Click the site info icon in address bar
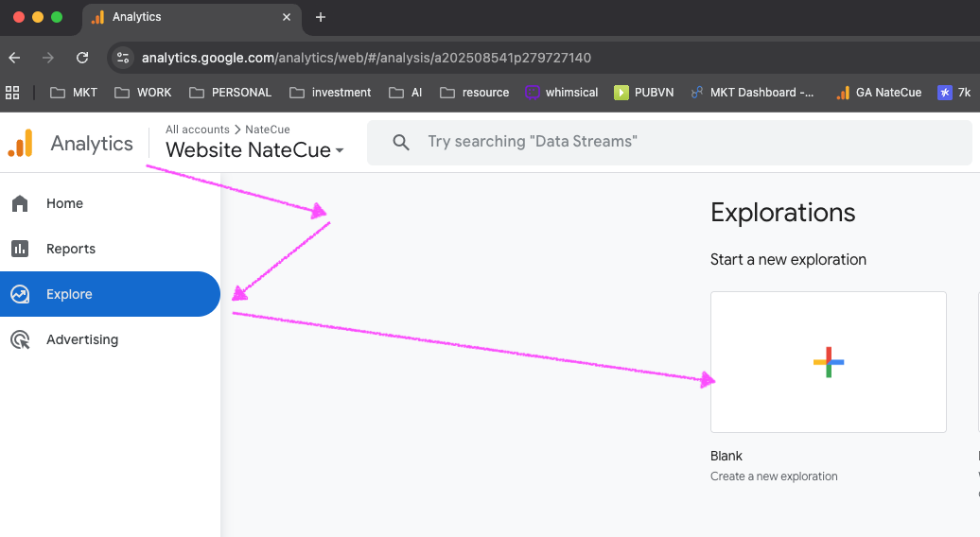 click(123, 58)
